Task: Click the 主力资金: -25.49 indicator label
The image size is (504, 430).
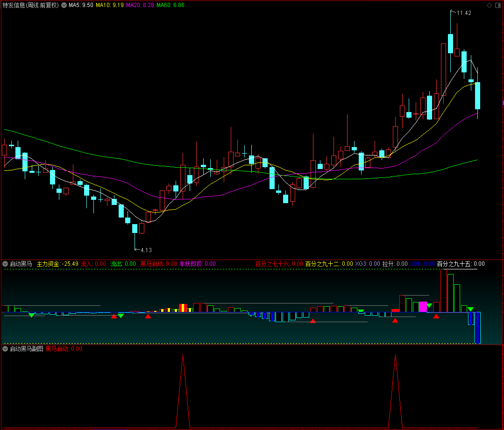Action: tap(57, 264)
